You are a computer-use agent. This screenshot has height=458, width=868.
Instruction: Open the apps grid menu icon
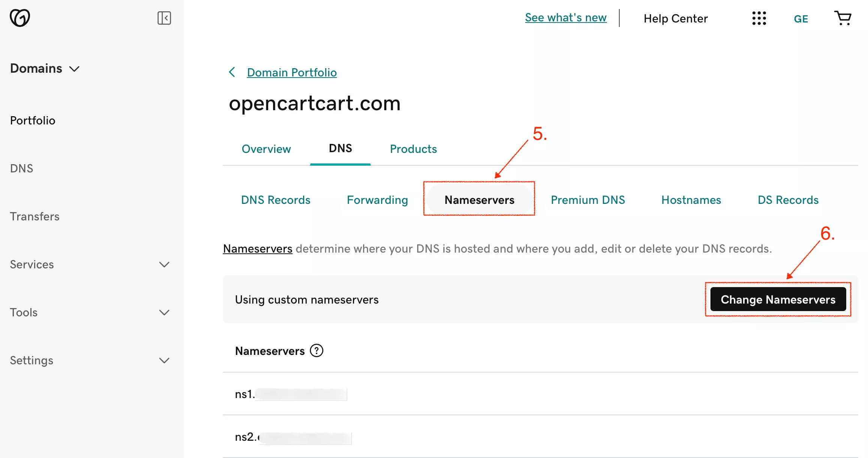click(759, 18)
